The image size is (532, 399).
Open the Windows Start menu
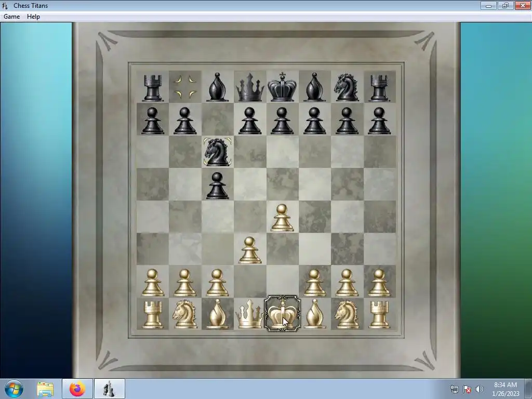click(x=14, y=389)
